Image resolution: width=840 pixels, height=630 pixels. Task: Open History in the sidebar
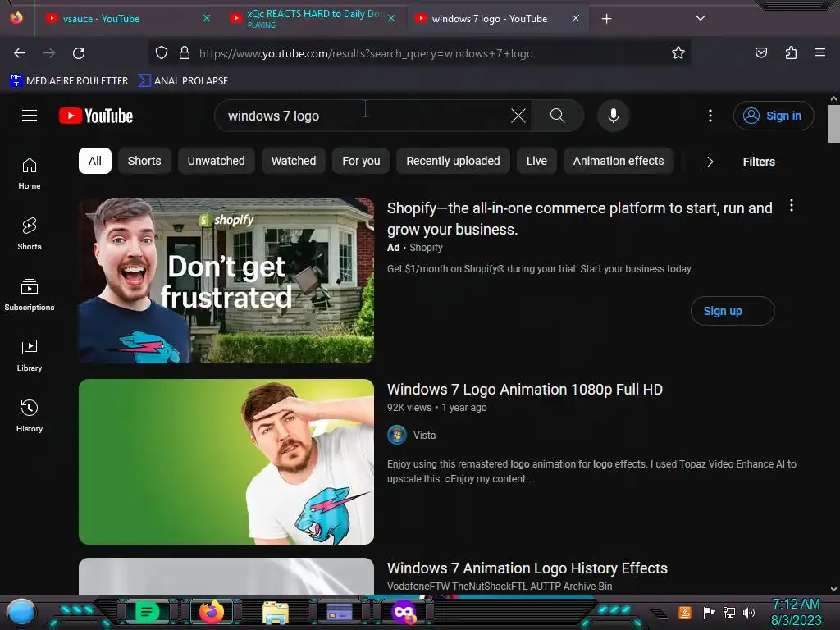(x=30, y=416)
